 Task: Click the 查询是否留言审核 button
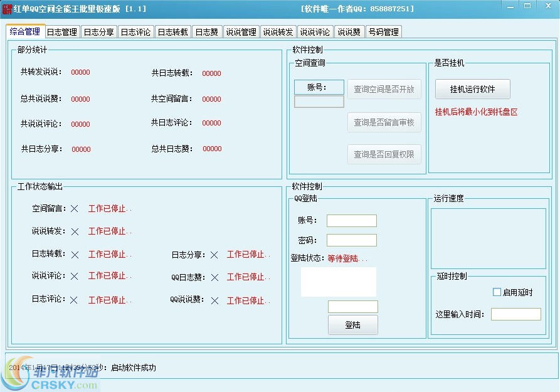[384, 122]
